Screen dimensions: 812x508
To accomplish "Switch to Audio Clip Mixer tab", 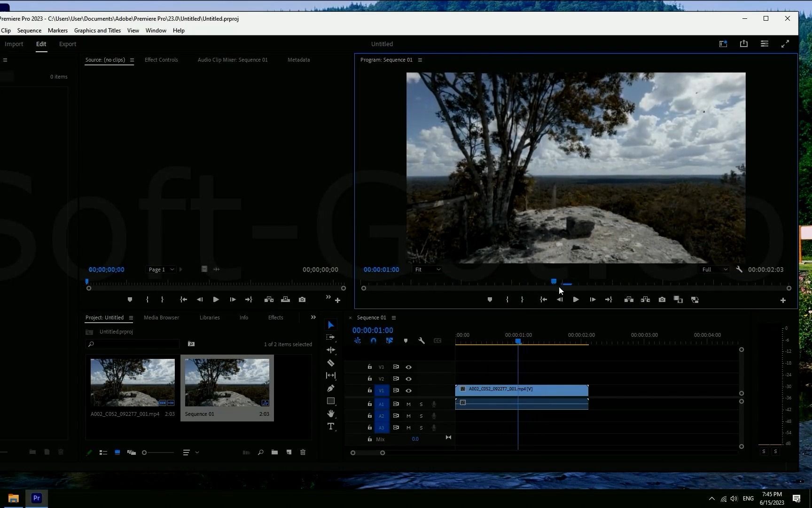I will click(x=233, y=60).
